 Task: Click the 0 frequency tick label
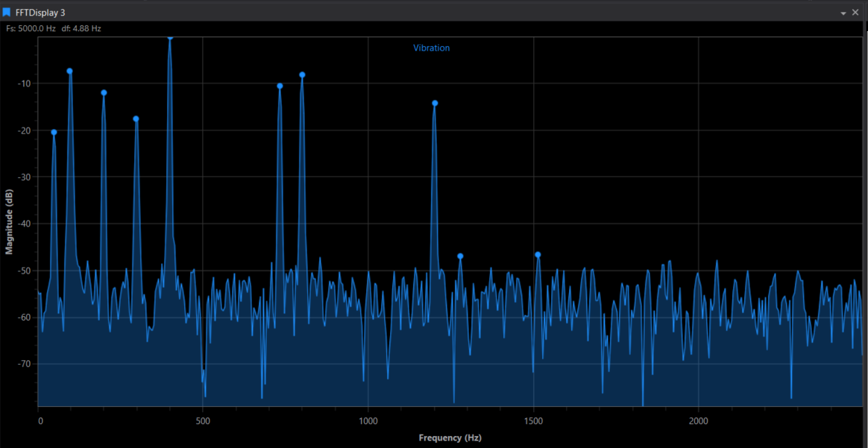[x=40, y=421]
